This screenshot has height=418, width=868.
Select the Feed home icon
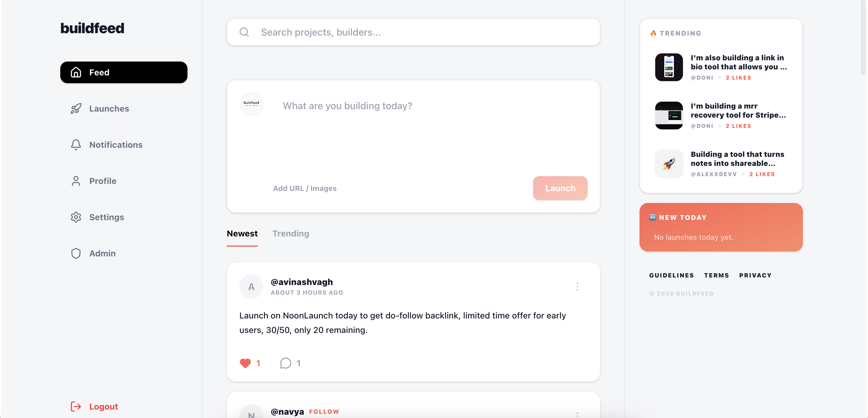click(x=75, y=72)
